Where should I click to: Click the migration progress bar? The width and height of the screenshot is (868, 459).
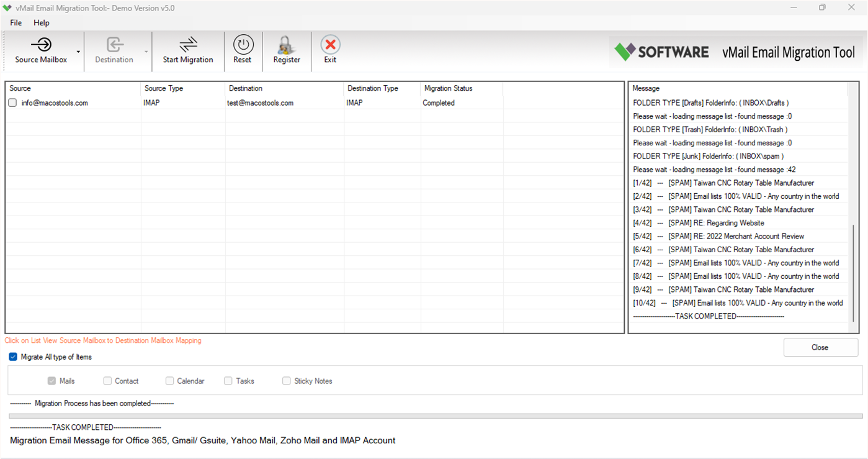pos(434,414)
